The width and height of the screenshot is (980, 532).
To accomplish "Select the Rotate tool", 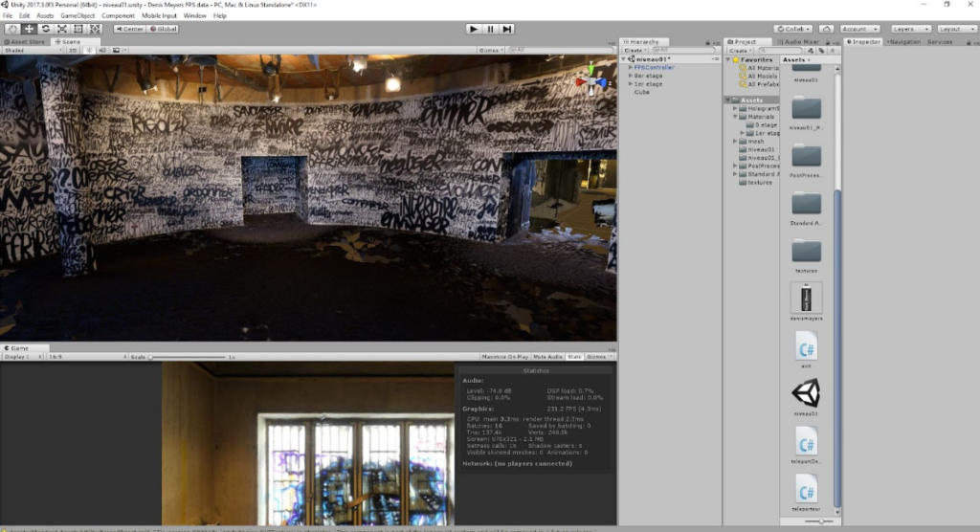I will (45, 29).
